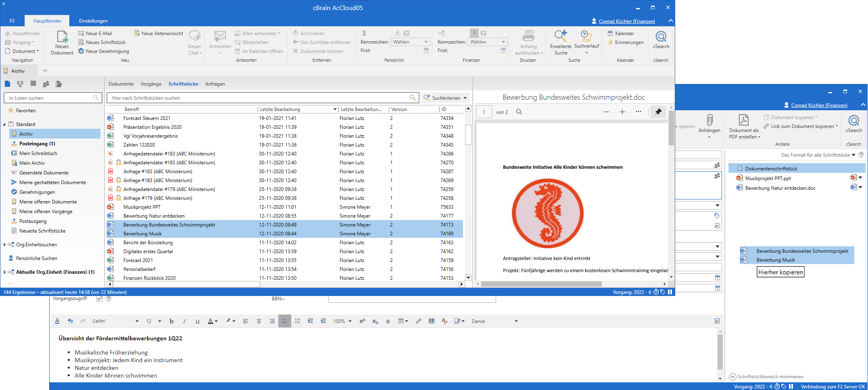Click the format painter brush in editor toolbar

click(x=57, y=321)
